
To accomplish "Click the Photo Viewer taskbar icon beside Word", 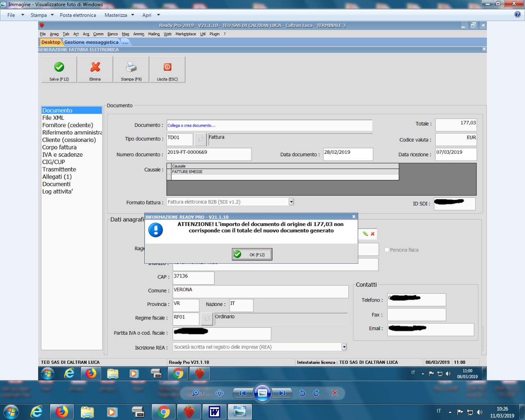I will 240,411.
